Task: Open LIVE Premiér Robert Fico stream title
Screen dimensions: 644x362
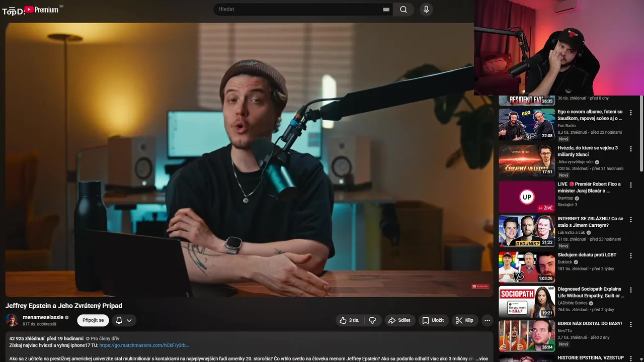Action: 589,188
